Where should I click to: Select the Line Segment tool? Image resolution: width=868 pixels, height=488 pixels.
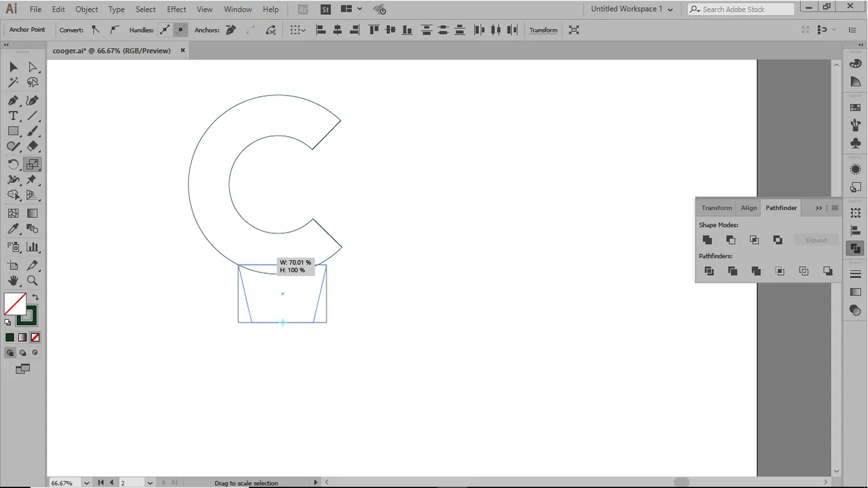[33, 116]
